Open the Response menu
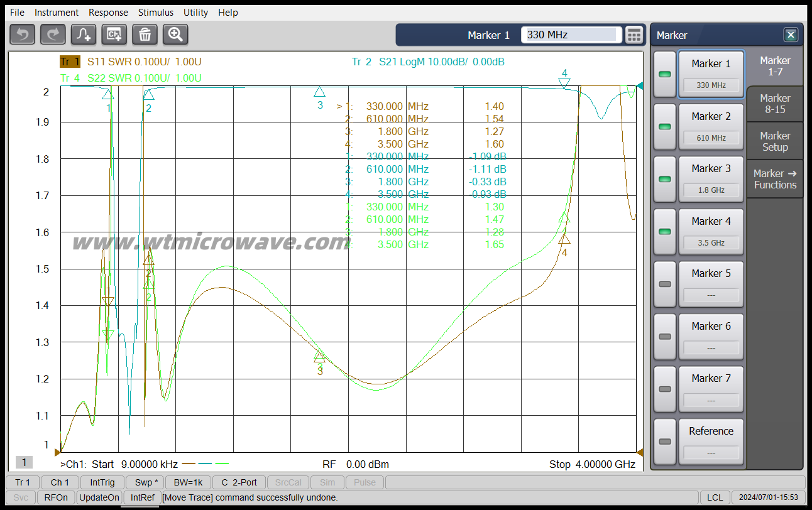This screenshot has height=510, width=812. [108, 12]
